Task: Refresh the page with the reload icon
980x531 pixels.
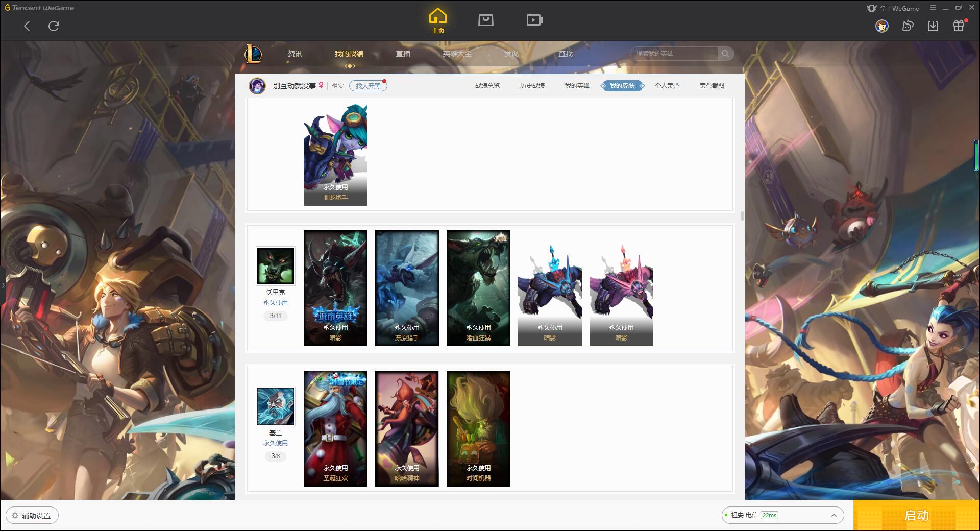Action: [54, 26]
